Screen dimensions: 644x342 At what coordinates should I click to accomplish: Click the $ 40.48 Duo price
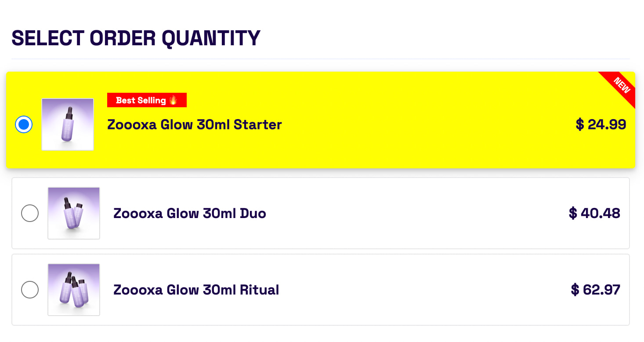click(x=594, y=214)
